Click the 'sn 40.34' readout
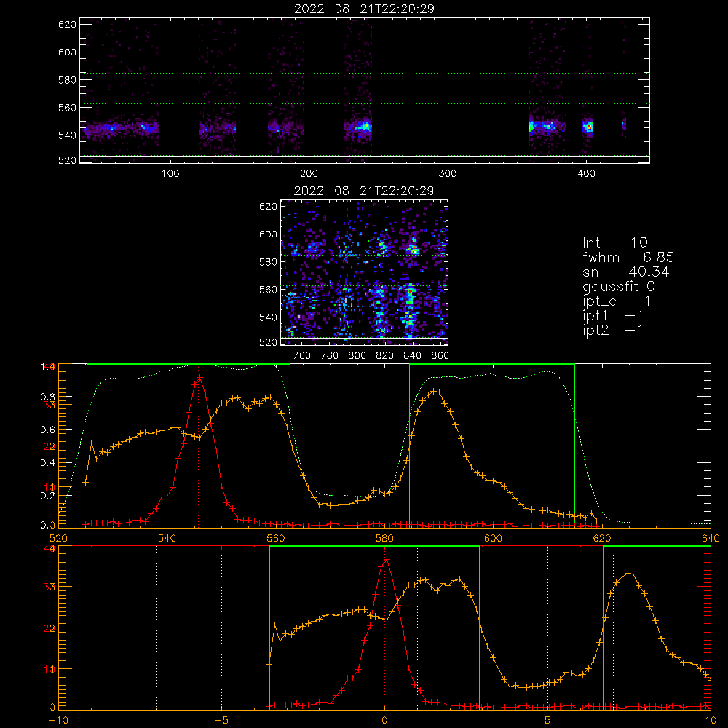 pos(625,272)
